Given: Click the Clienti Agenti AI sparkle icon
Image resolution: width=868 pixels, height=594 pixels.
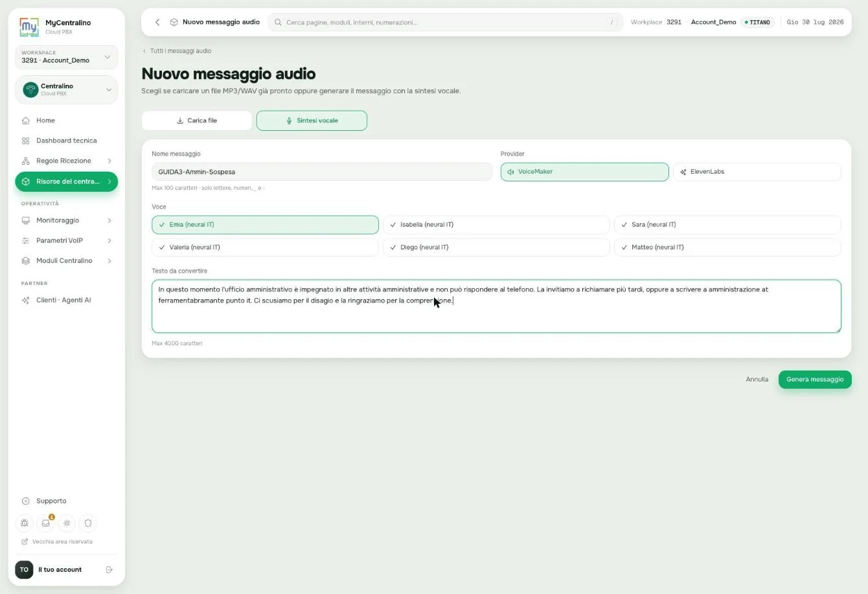Looking at the screenshot, I should [x=26, y=300].
